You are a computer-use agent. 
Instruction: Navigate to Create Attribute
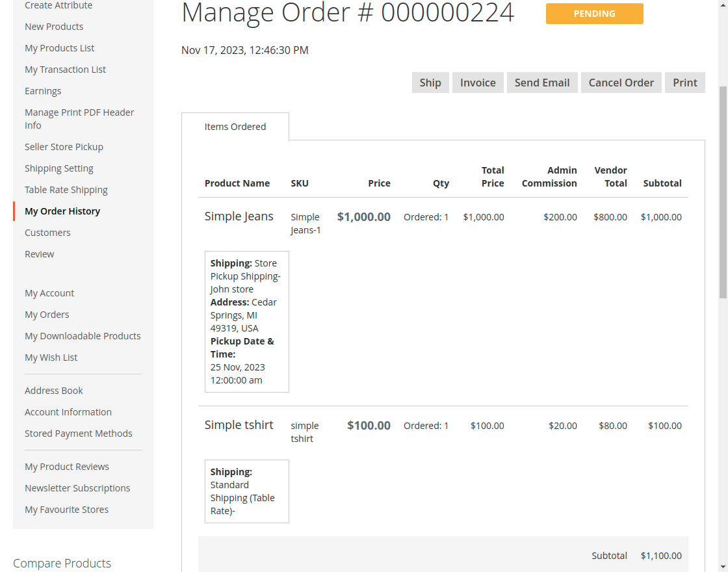coord(59,5)
